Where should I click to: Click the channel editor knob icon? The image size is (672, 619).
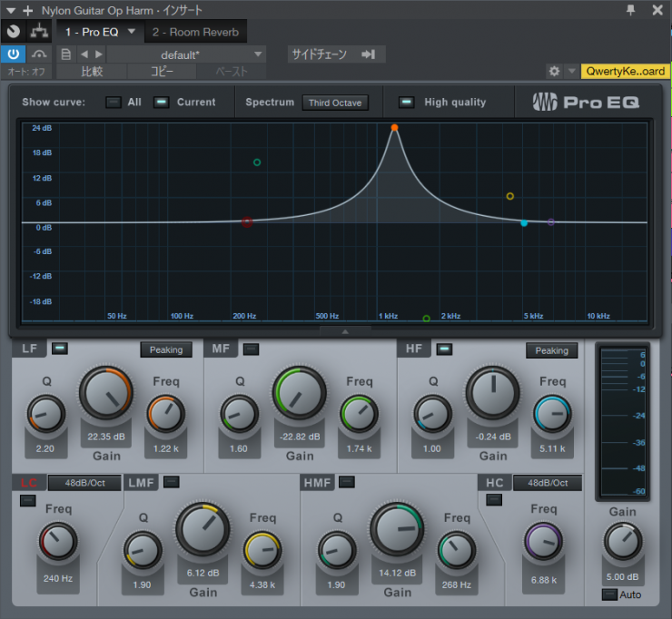[x=14, y=31]
